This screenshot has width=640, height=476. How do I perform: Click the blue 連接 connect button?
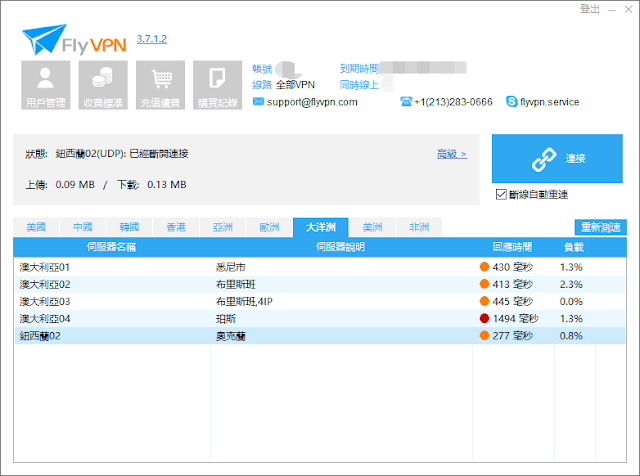coord(557,158)
